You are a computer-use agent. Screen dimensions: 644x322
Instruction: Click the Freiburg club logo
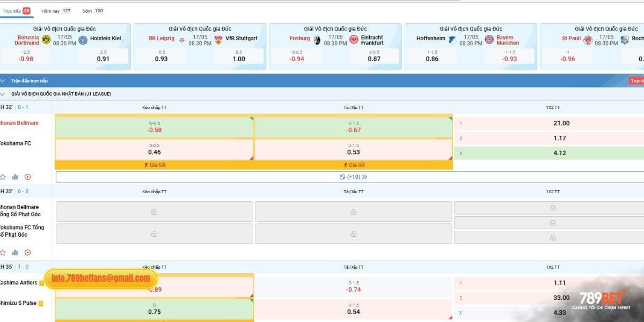pos(317,40)
